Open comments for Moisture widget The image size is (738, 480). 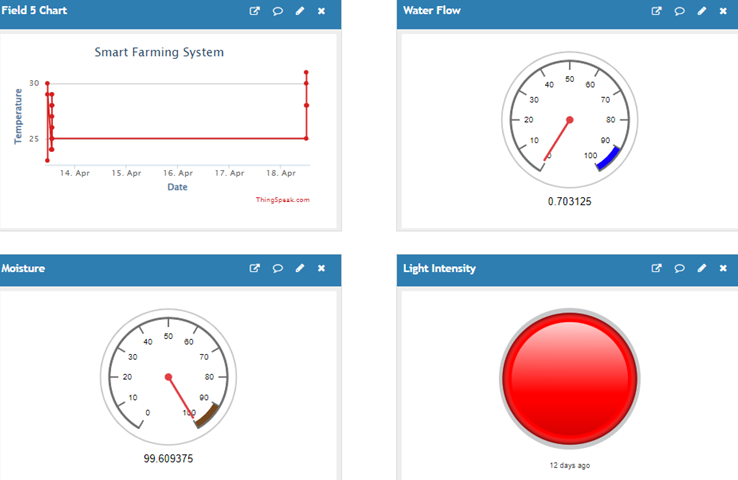[x=278, y=268]
